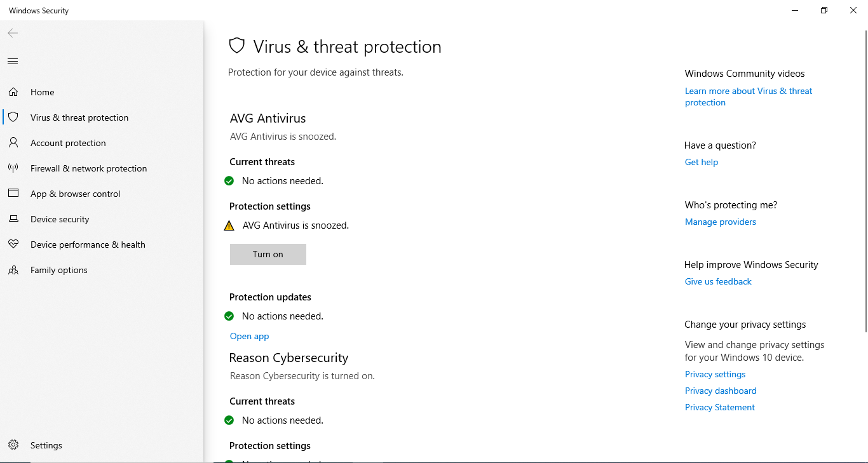
Task: Click the Get help link
Action: coord(702,162)
